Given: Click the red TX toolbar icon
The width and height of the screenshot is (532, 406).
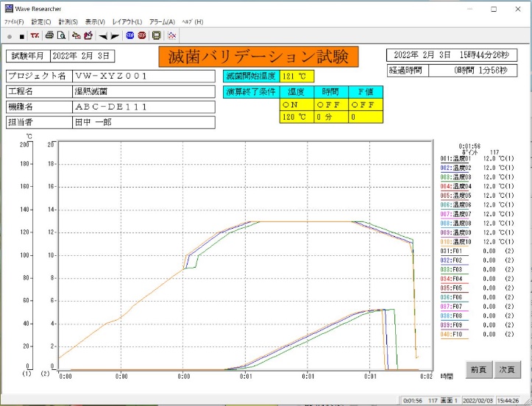Looking at the screenshot, I should click(35, 35).
